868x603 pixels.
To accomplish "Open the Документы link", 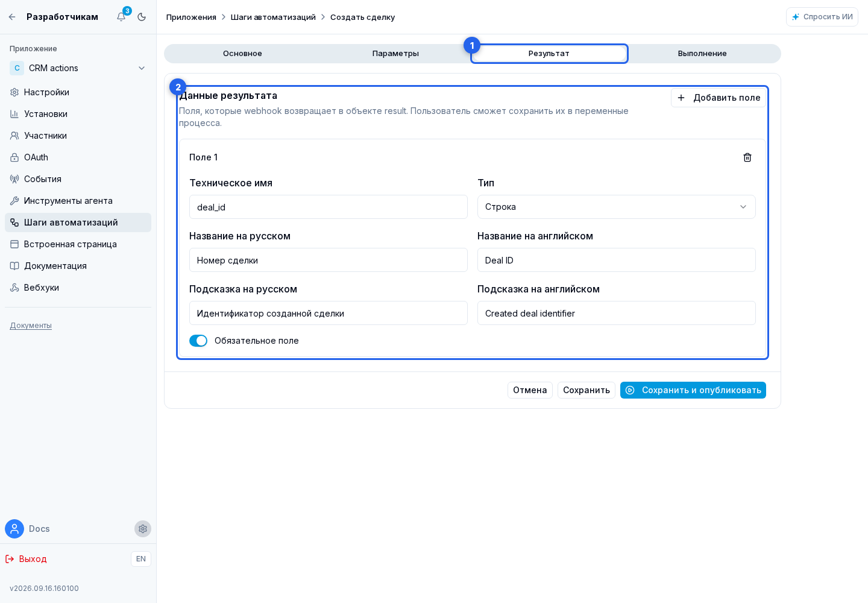I will point(31,326).
